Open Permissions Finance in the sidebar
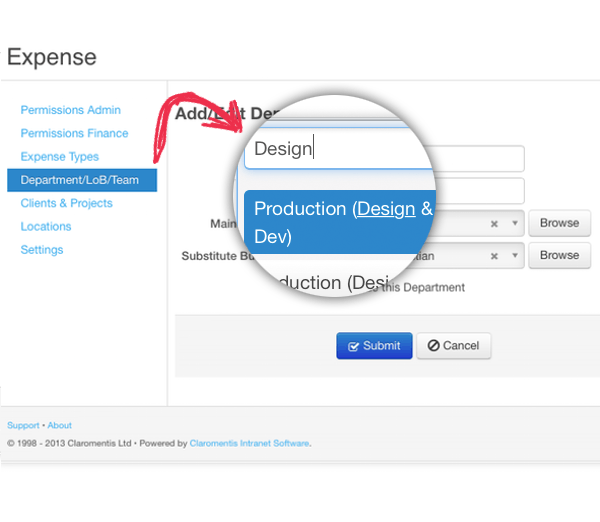Image resolution: width=600 pixels, height=522 pixels. [x=74, y=133]
